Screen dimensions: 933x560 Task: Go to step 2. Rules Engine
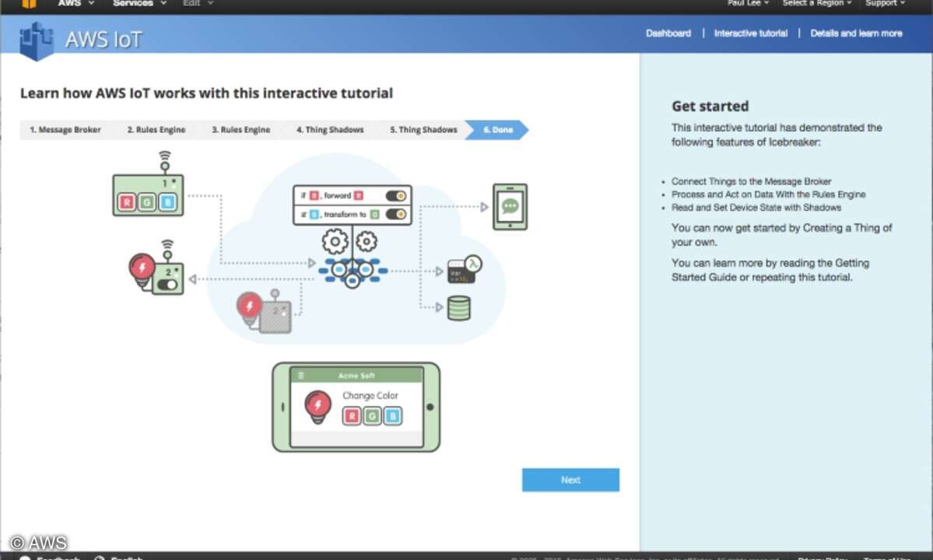tap(156, 130)
